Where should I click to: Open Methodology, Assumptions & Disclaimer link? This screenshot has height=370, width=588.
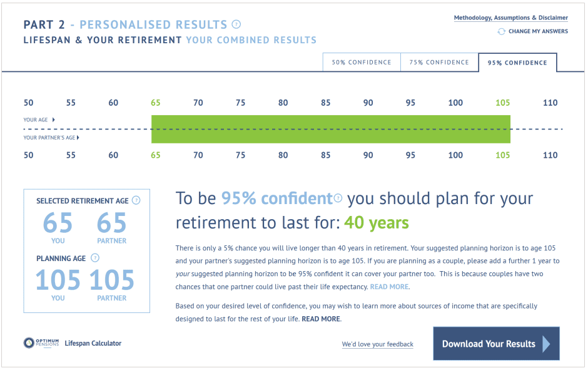click(511, 18)
